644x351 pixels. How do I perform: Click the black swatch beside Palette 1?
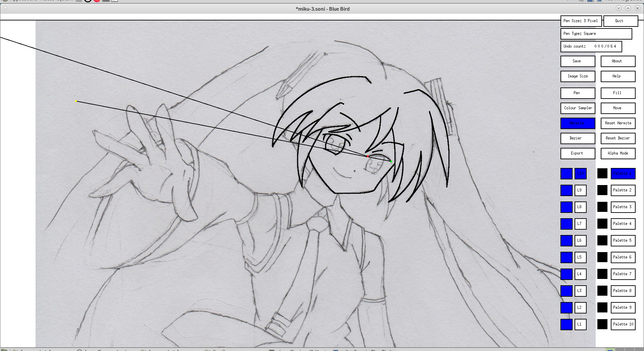tap(602, 174)
